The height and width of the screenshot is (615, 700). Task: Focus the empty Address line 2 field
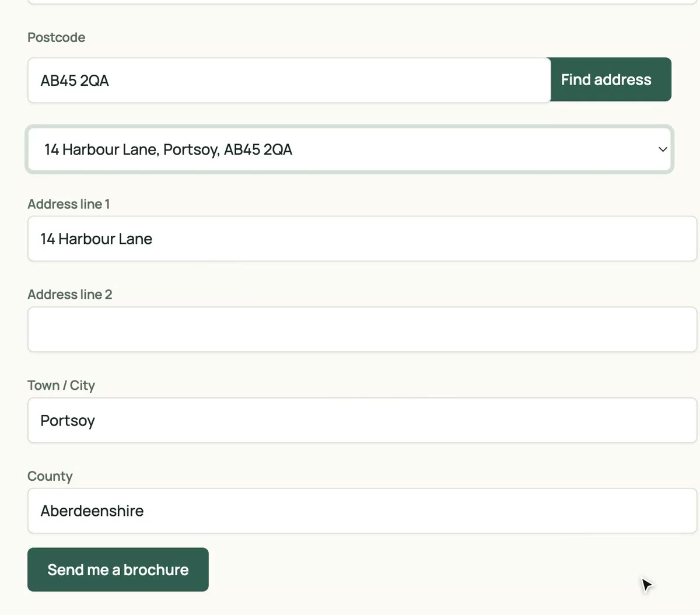pos(362,330)
